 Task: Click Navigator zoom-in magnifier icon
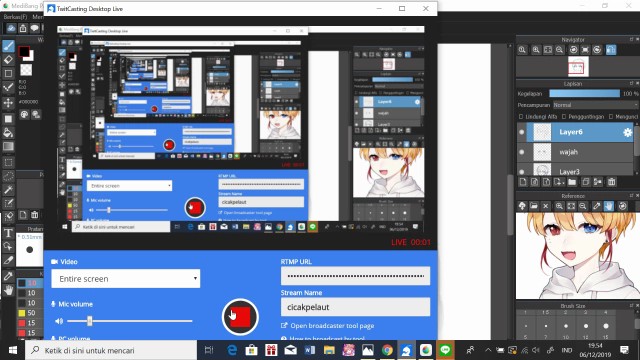click(536, 50)
